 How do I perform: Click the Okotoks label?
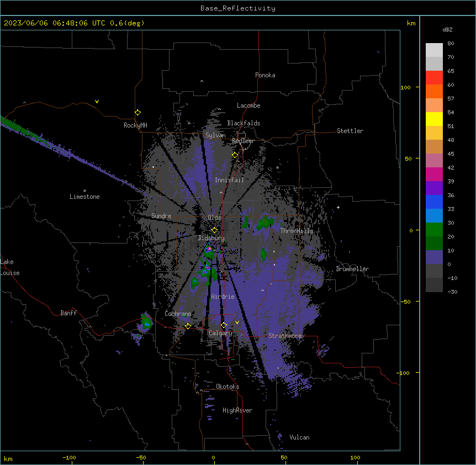(x=228, y=387)
